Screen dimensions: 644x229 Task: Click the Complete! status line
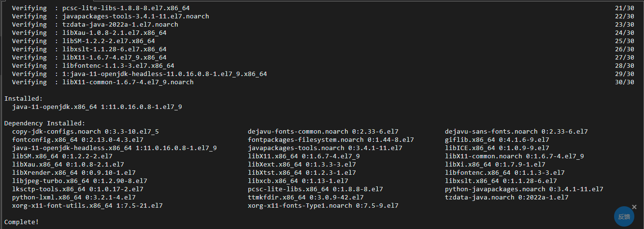coord(22,222)
